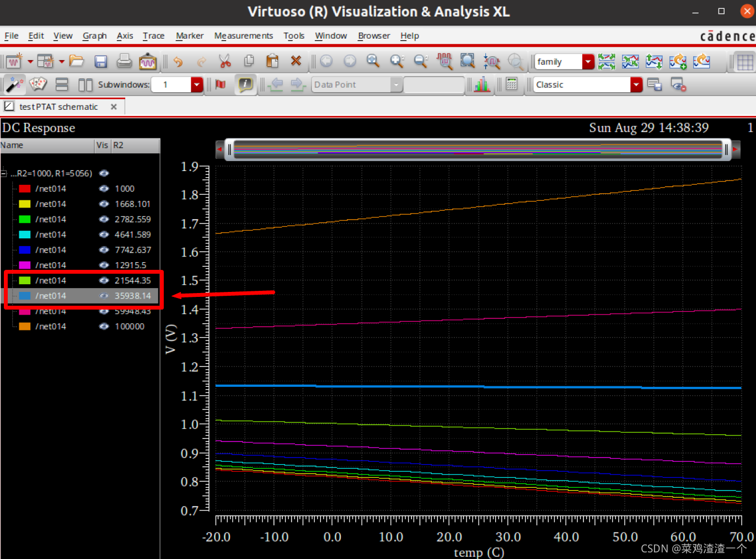This screenshot has height=559, width=756.
Task: Open the Browser menu
Action: pyautogui.click(x=374, y=35)
